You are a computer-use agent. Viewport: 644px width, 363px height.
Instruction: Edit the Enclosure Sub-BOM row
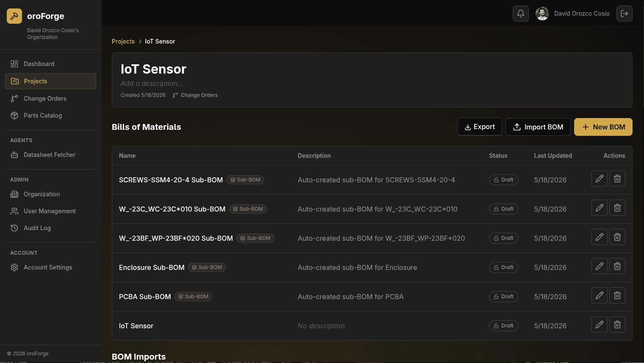[600, 266]
